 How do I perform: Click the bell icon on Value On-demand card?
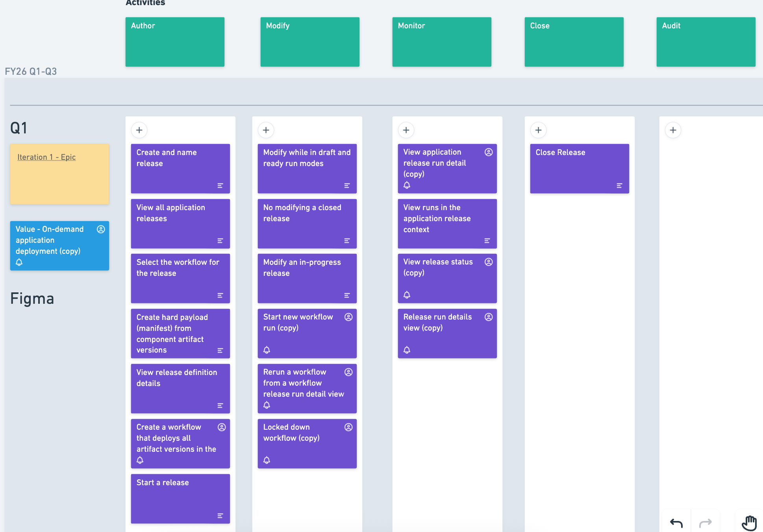(x=19, y=262)
